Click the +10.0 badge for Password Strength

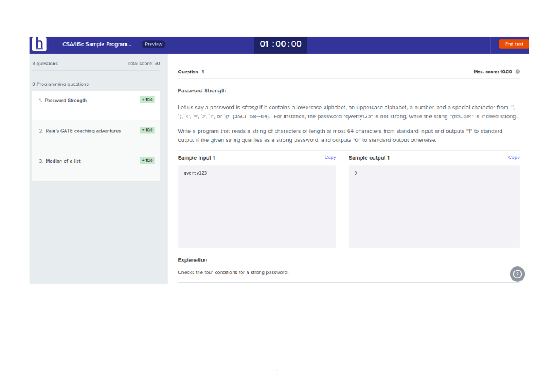(x=147, y=100)
